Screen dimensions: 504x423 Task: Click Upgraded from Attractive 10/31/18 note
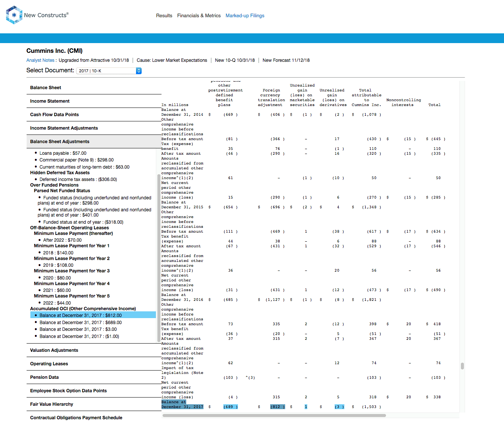pos(94,60)
